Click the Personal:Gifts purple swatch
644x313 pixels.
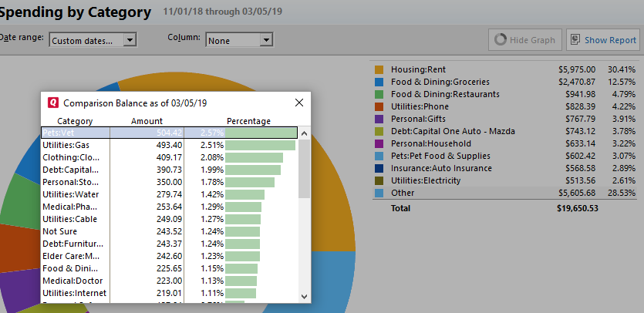(379, 119)
